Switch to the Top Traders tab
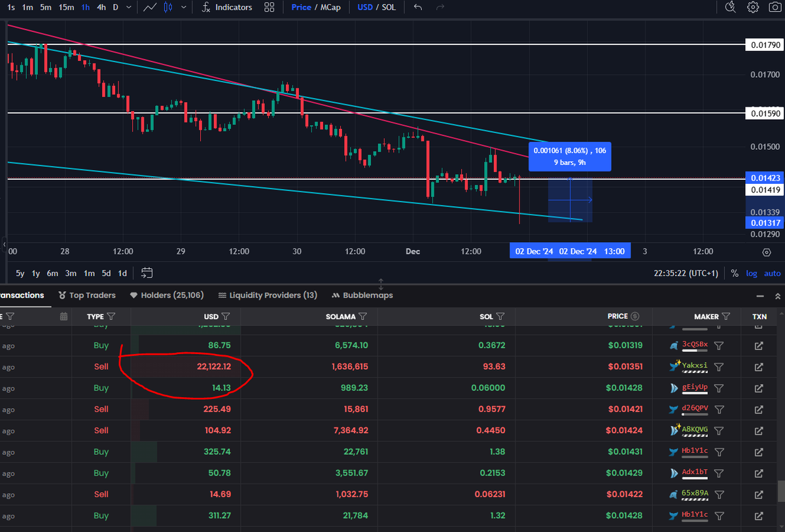This screenshot has width=785, height=532. pos(87,295)
